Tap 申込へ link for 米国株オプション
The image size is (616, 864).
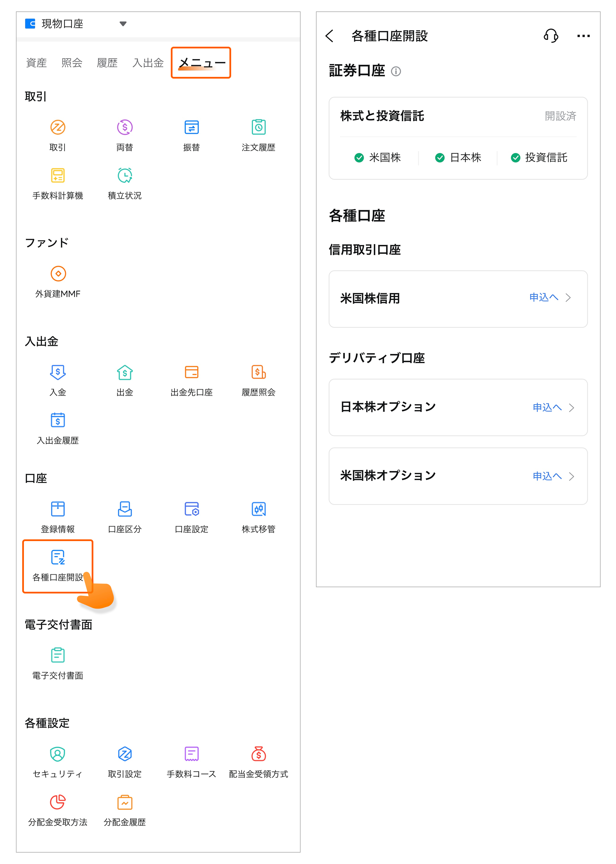coord(547,476)
